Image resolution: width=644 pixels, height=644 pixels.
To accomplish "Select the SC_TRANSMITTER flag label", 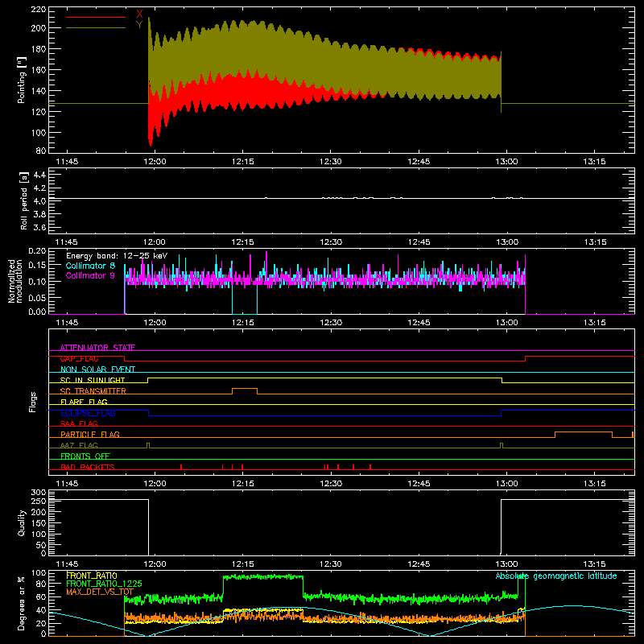I will (x=93, y=390).
